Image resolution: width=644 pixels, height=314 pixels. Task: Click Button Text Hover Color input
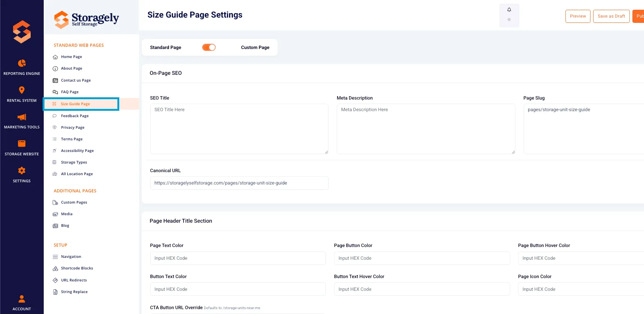[x=422, y=289]
